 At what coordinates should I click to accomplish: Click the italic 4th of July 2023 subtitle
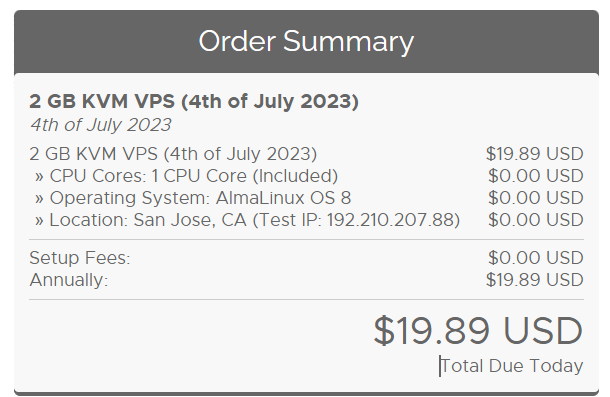click(100, 125)
